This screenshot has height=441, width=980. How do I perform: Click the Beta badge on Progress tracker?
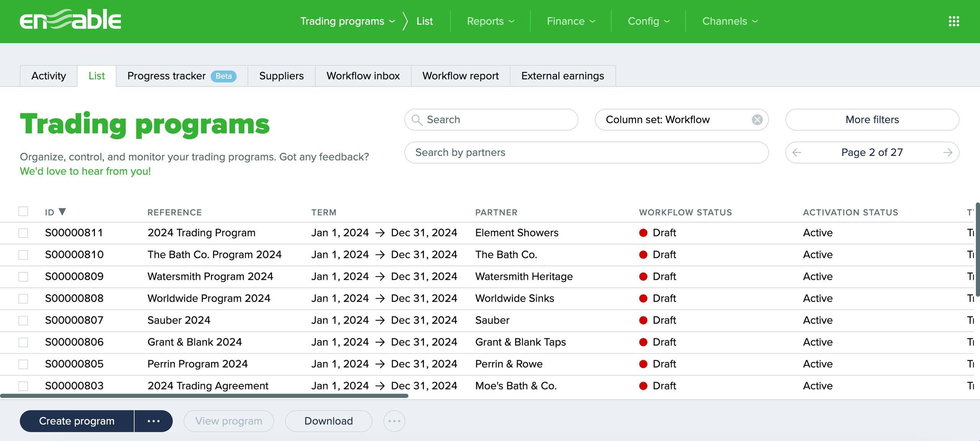coord(224,76)
